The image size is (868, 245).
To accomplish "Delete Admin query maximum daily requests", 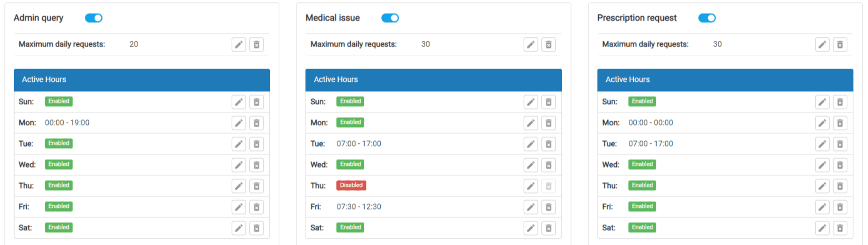I will tap(256, 44).
